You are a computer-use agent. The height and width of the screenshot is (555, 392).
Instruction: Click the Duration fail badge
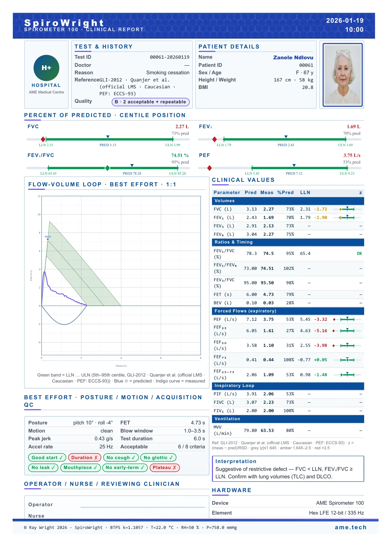[x=84, y=458]
